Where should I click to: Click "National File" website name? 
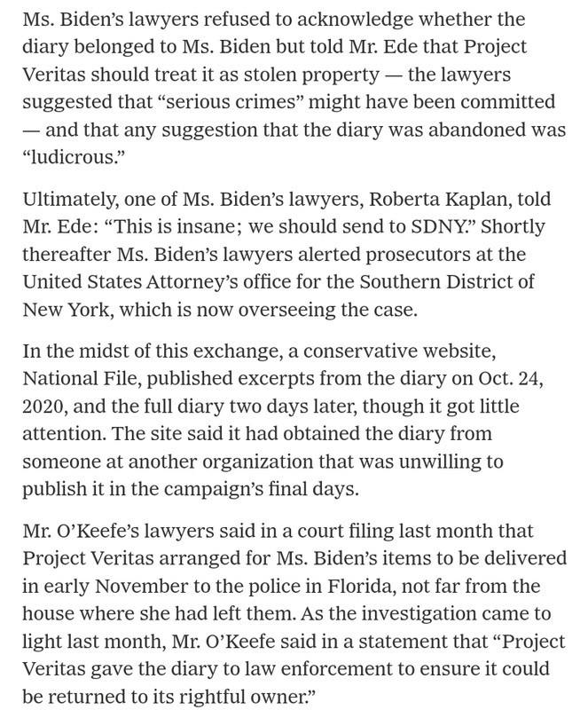point(82,379)
